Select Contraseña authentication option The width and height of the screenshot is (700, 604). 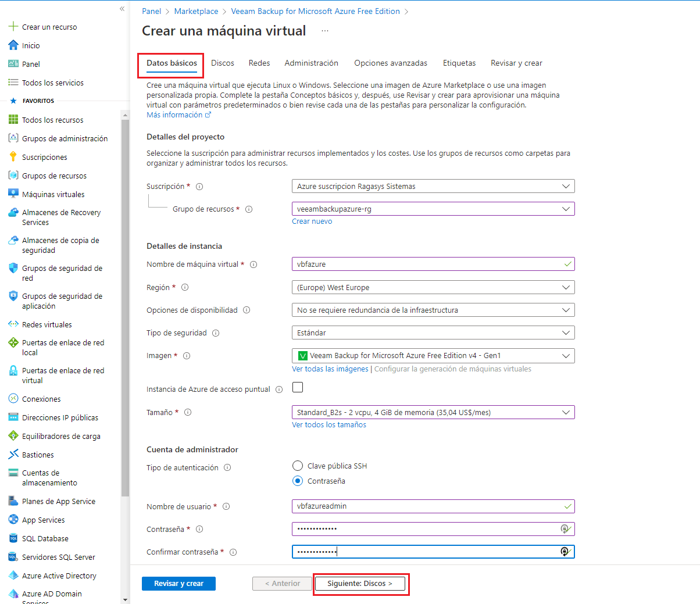tap(298, 481)
